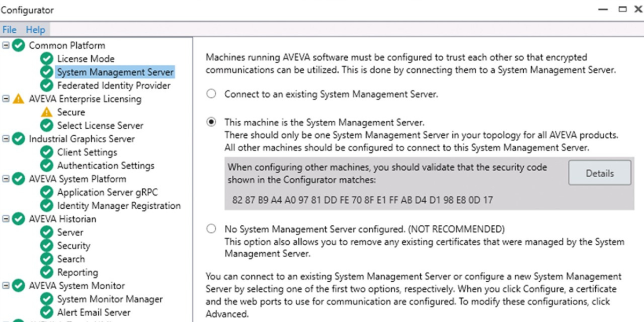Viewport: 644px width, 322px height.
Task: Select Connect to an existing System Management Server
Action: 211,94
